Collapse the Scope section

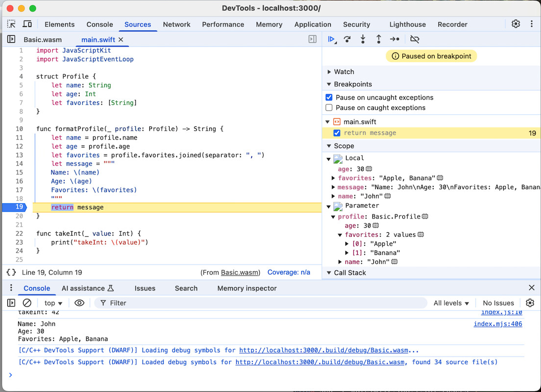[329, 146]
